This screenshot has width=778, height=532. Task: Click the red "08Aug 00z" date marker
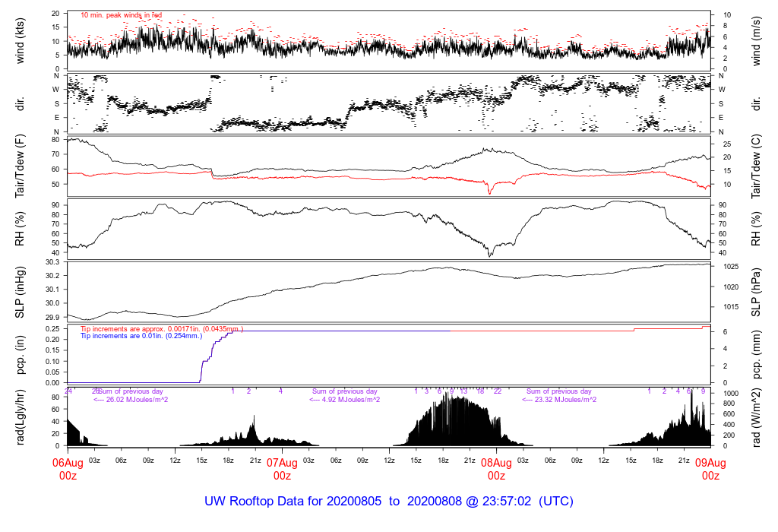tap(496, 469)
